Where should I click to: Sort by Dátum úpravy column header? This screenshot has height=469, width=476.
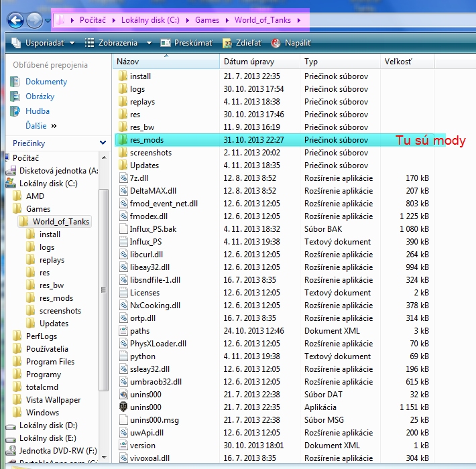tap(260, 62)
